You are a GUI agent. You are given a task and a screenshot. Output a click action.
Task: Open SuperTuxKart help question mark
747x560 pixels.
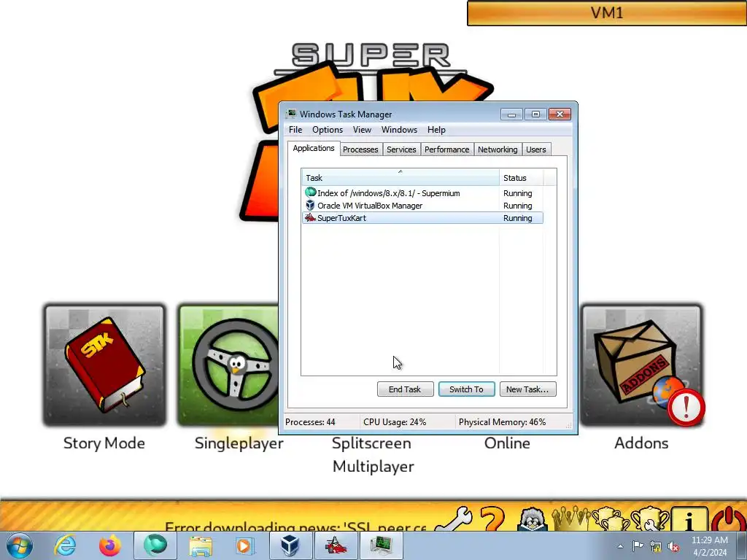click(x=492, y=518)
